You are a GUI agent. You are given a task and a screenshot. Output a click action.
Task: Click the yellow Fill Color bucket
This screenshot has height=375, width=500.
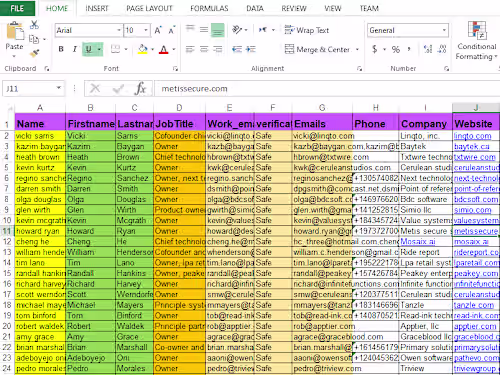coord(143,49)
